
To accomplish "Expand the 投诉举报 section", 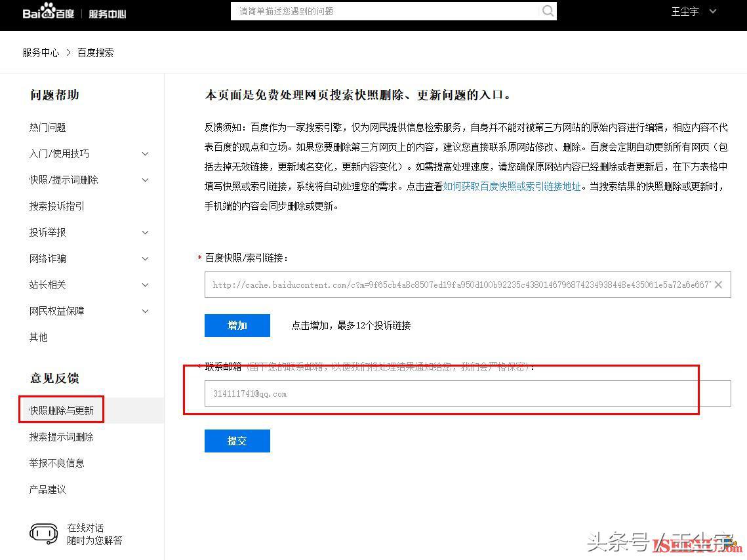I will [x=146, y=232].
